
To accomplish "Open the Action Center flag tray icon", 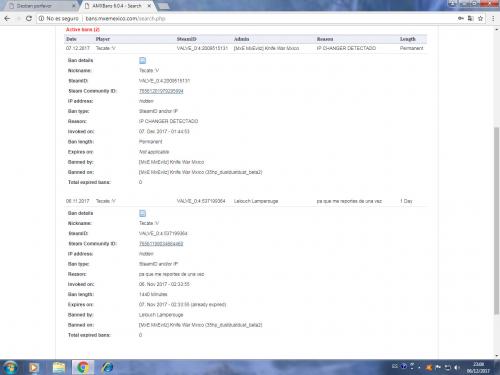I will tap(438, 367).
